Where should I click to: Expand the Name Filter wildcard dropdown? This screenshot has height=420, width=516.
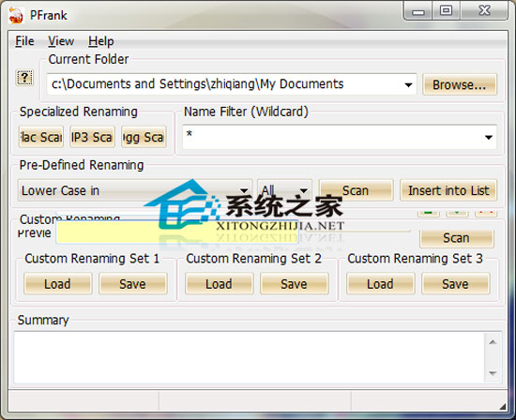pos(489,137)
